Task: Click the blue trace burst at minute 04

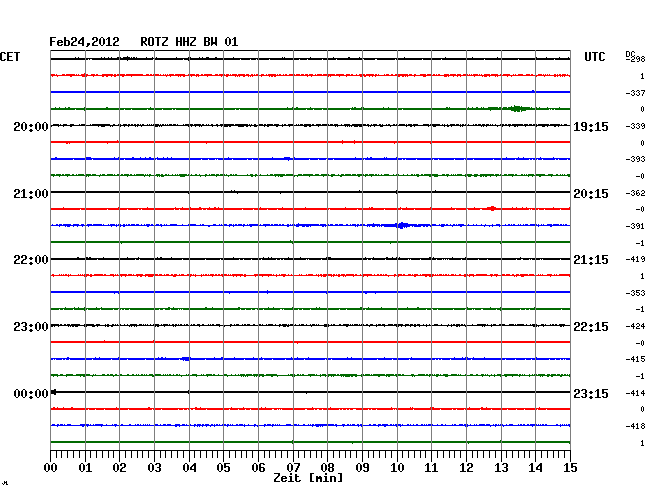Action: tap(186, 359)
